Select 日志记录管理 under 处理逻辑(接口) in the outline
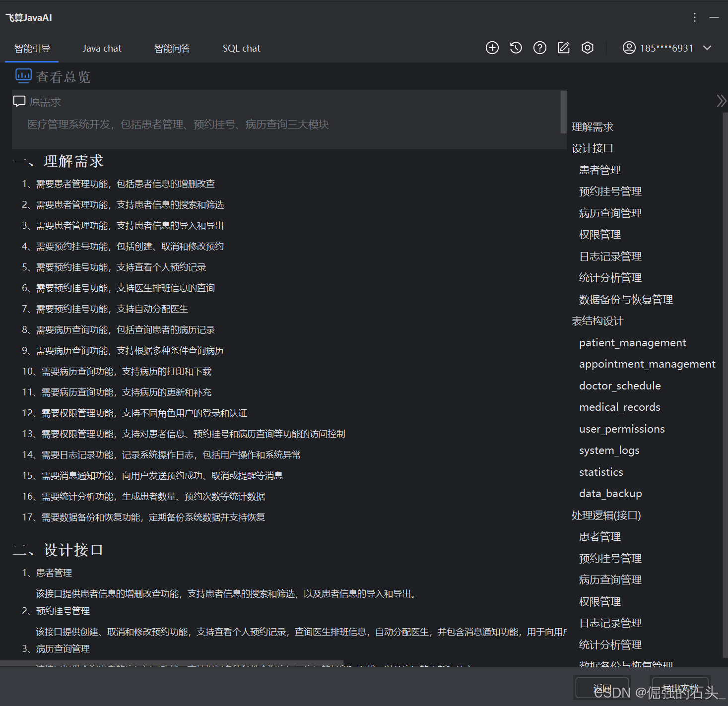This screenshot has width=728, height=706. coord(610,623)
